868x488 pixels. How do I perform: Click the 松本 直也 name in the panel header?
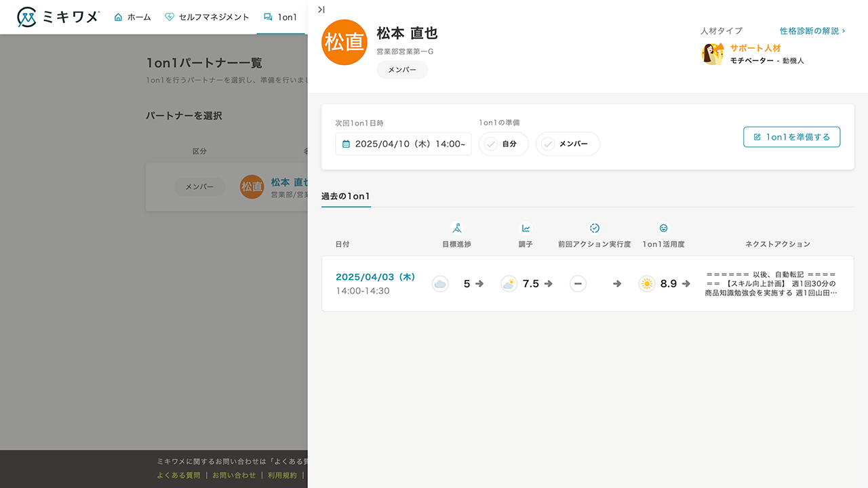(x=407, y=33)
